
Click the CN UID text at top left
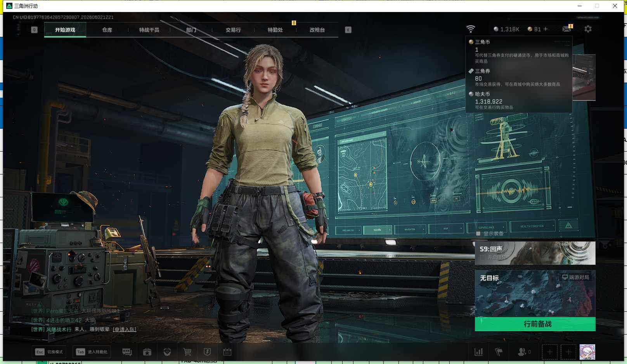coord(63,17)
